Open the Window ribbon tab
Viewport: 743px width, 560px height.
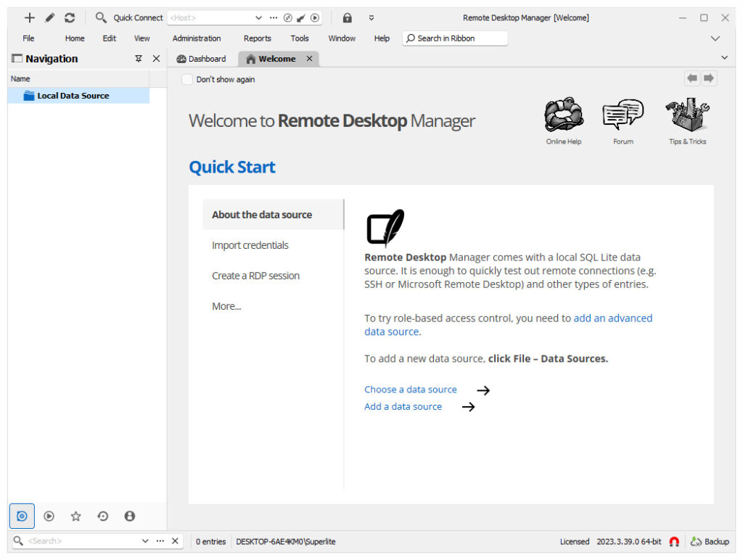coord(342,38)
